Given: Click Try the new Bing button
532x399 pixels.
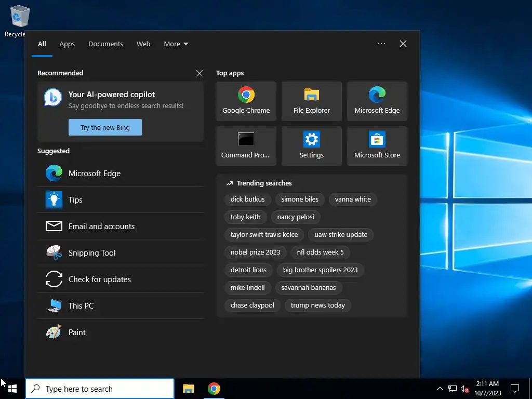Looking at the screenshot, I should 105,127.
